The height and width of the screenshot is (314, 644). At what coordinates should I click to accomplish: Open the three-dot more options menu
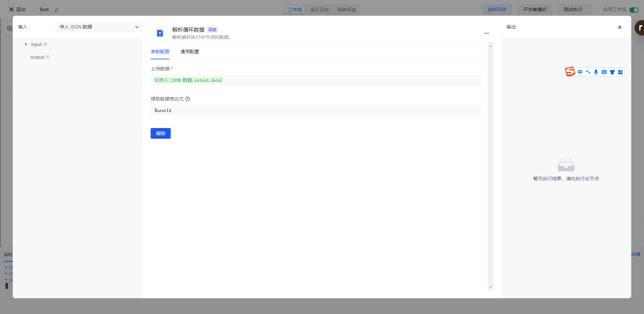click(x=486, y=33)
